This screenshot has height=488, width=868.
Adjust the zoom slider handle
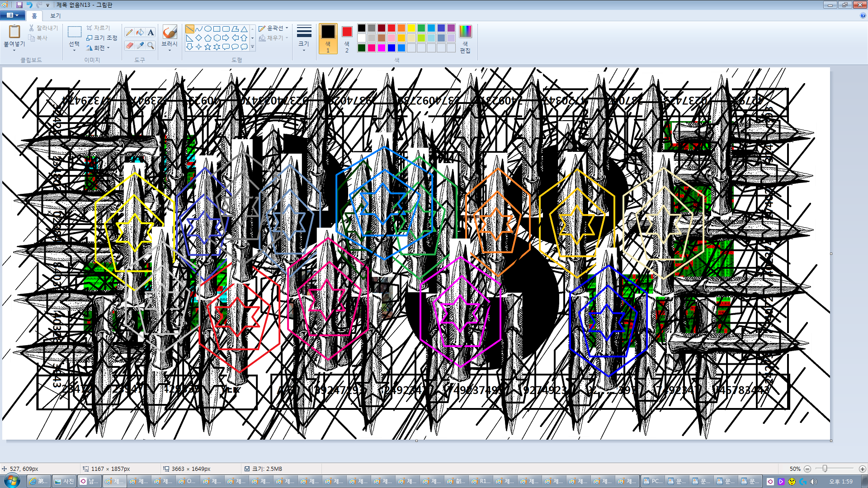click(825, 469)
